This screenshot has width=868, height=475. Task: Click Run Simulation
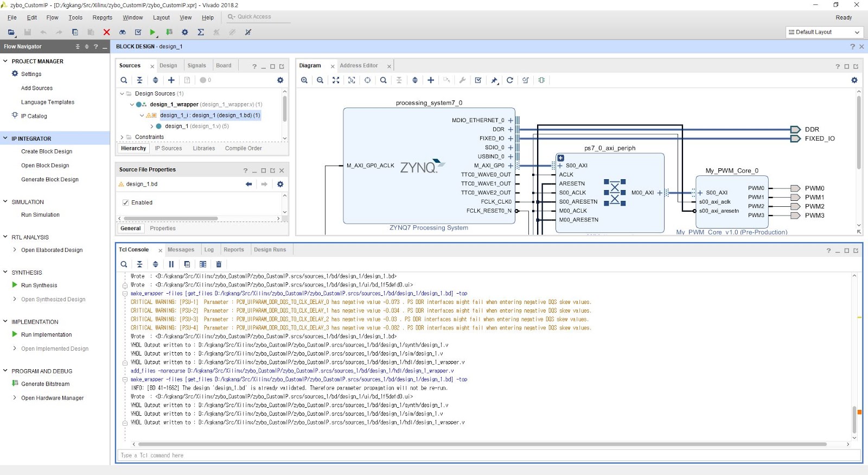click(x=40, y=215)
